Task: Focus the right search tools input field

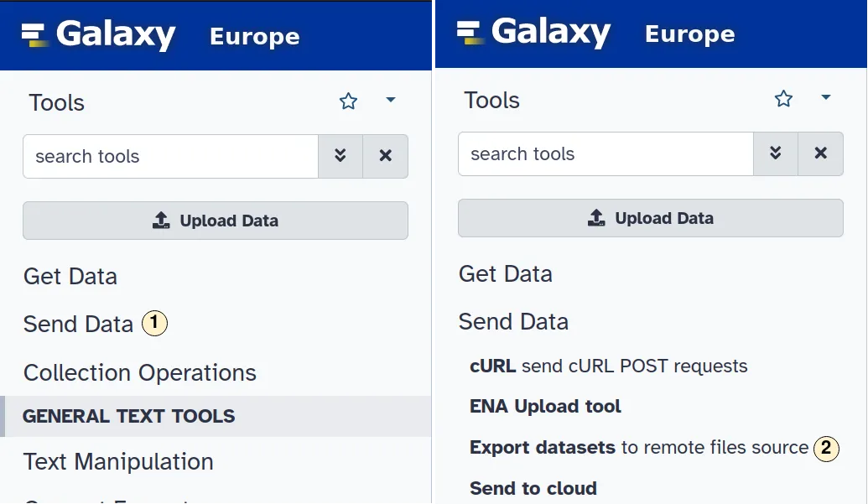Action: click(606, 153)
